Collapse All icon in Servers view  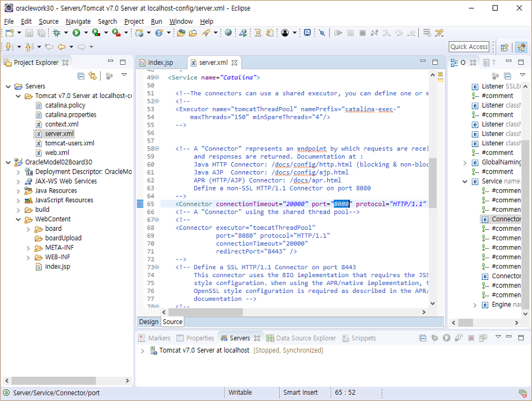423,338
